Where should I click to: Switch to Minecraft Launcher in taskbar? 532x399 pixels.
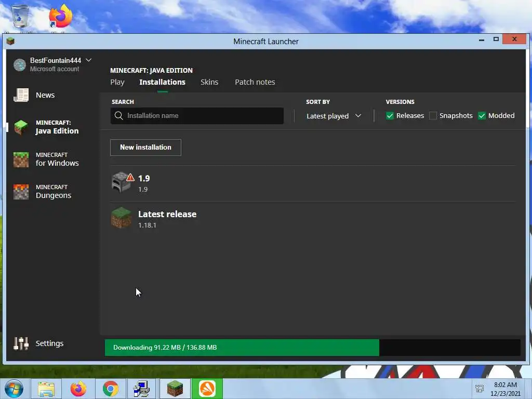[x=175, y=389]
